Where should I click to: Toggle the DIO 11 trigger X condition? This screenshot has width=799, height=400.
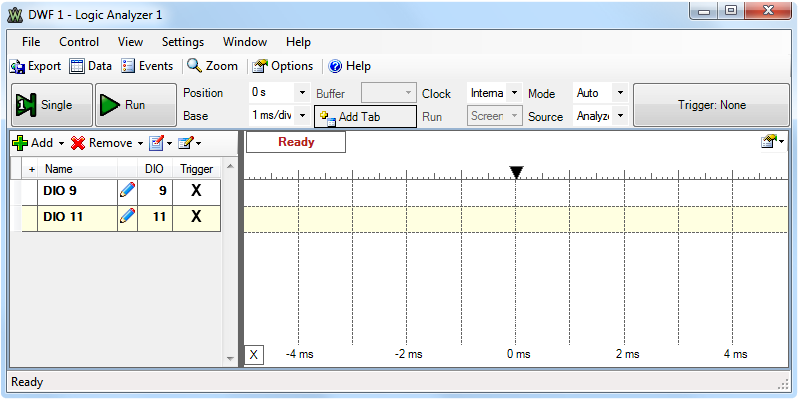click(196, 217)
